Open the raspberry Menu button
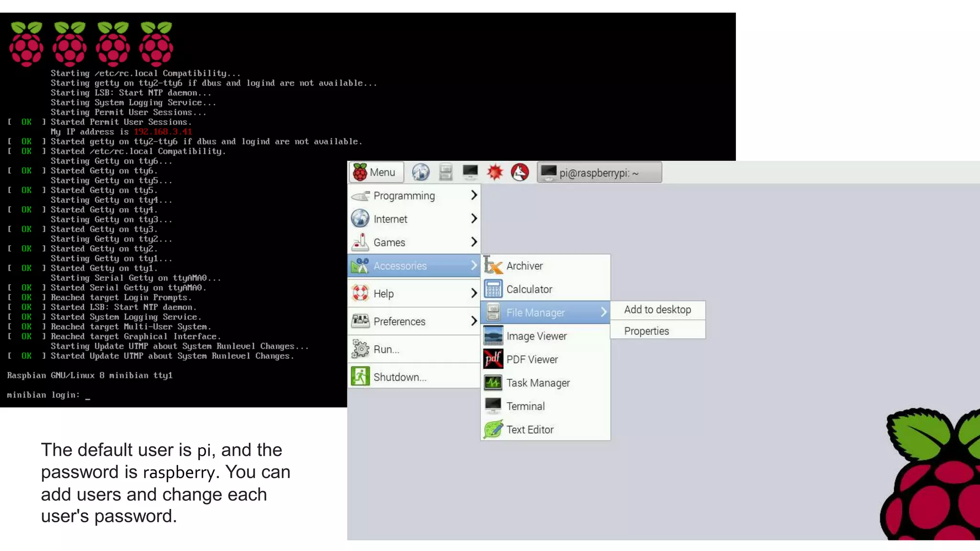 pyautogui.click(x=377, y=173)
